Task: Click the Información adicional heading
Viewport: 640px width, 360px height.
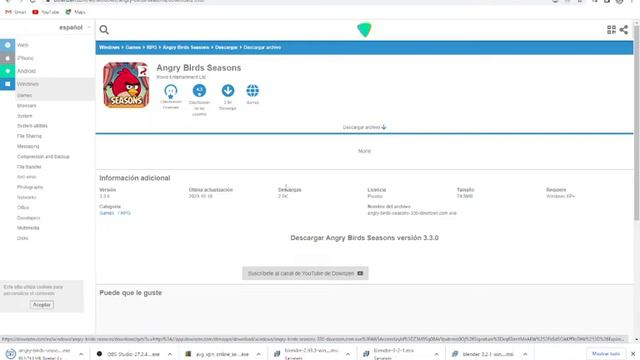Action: pyautogui.click(x=135, y=178)
